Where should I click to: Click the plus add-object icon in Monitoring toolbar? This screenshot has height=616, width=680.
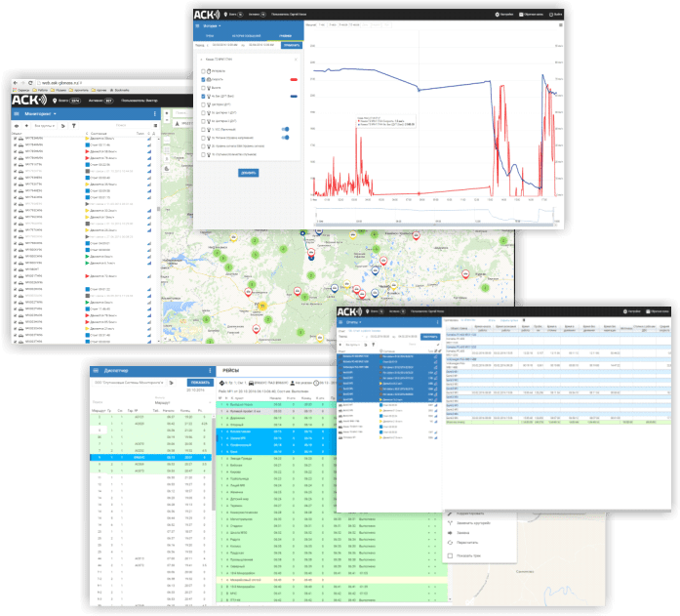tap(26, 126)
